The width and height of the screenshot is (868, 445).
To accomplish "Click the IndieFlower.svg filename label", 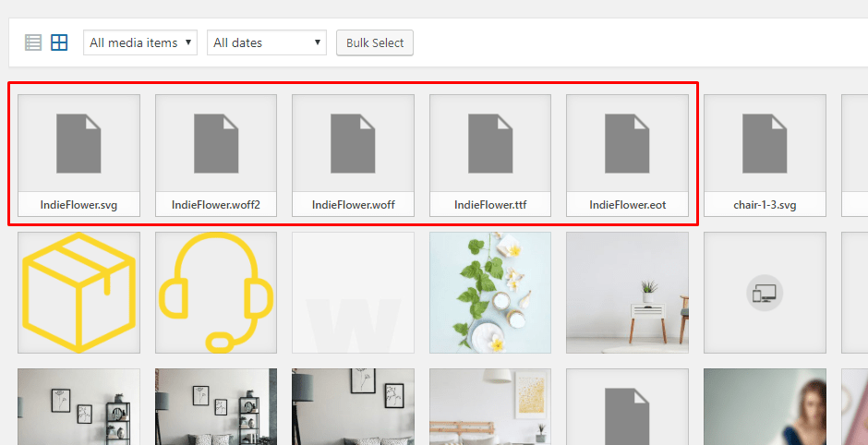I will [78, 205].
